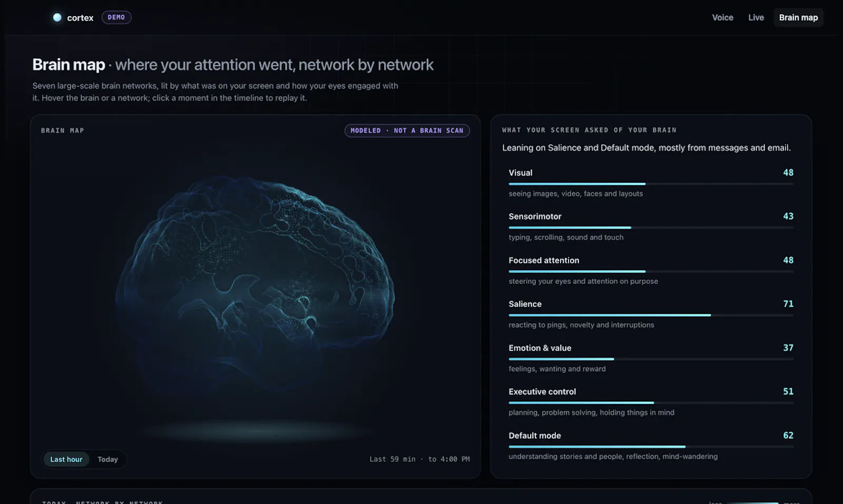Image resolution: width=843 pixels, height=504 pixels.
Task: Select the Sensorimotor network row
Action: 651,226
